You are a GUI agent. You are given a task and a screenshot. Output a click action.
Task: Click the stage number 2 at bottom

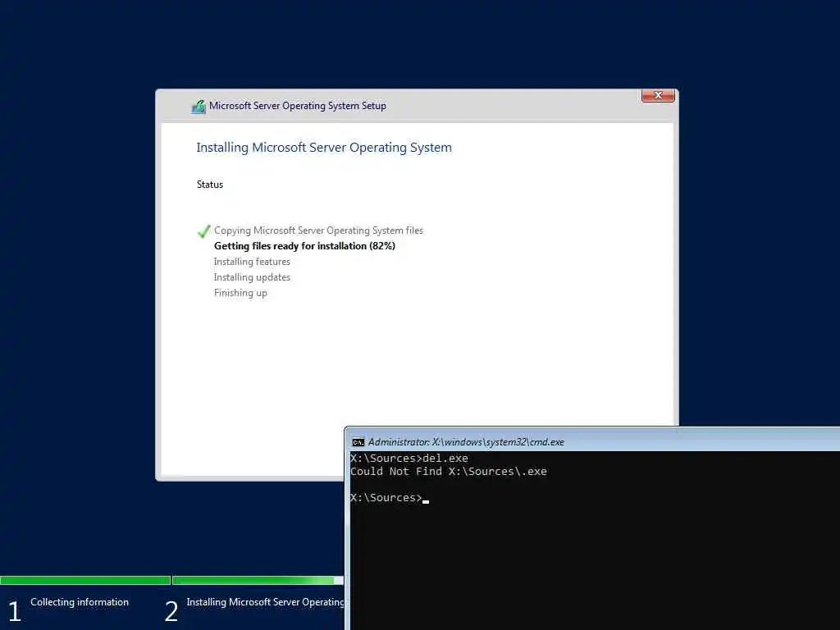coord(171,611)
